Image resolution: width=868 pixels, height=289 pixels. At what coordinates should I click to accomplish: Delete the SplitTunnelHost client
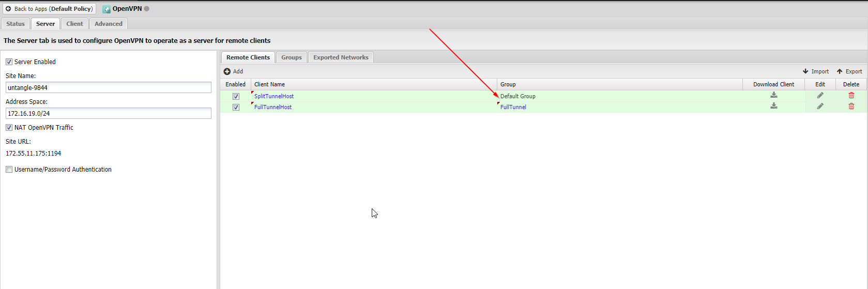click(851, 95)
